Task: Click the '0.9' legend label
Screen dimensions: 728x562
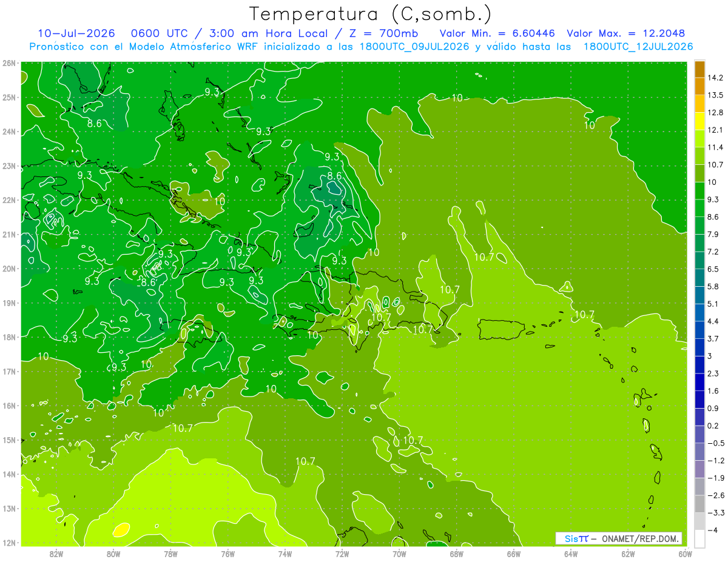Action: [x=713, y=408]
